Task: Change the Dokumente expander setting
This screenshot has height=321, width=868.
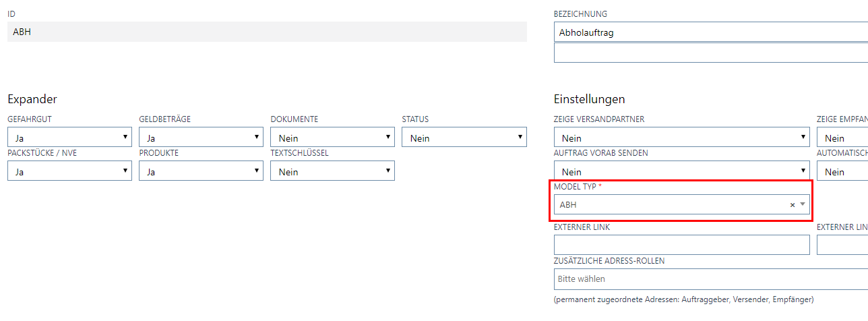Action: coord(332,138)
